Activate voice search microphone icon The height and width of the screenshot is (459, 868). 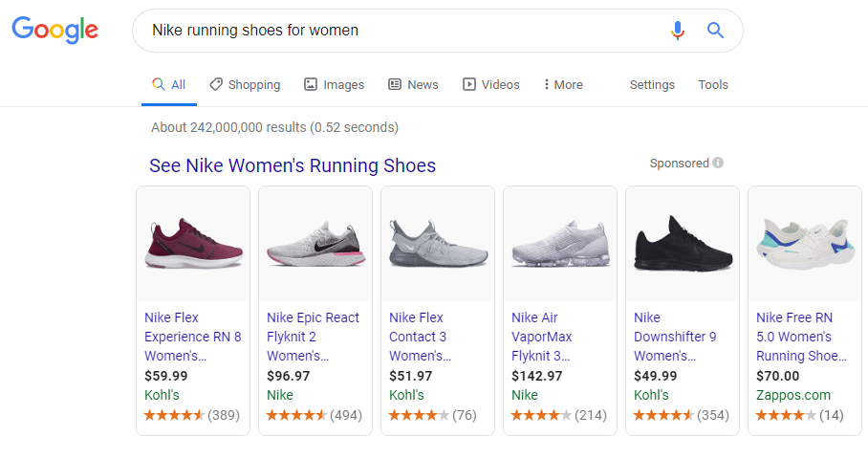point(678,31)
